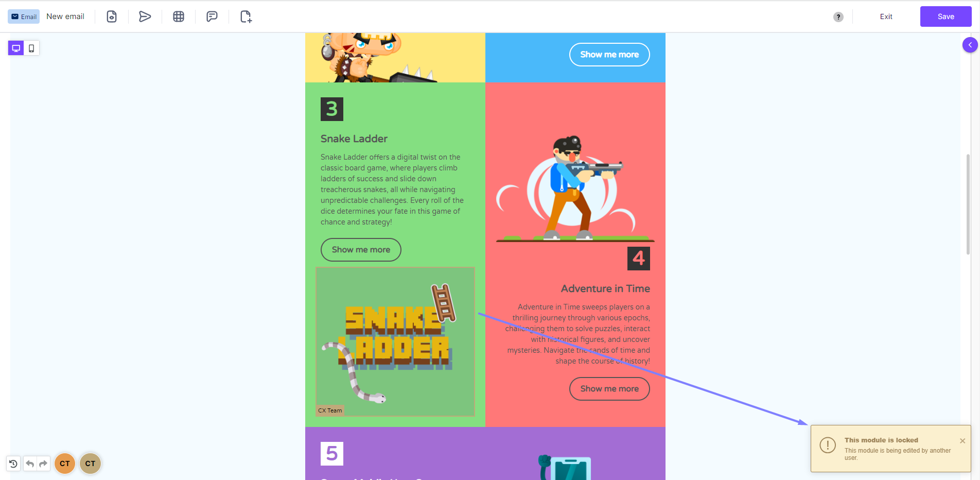
Task: Open the help question mark icon
Action: pos(838,17)
